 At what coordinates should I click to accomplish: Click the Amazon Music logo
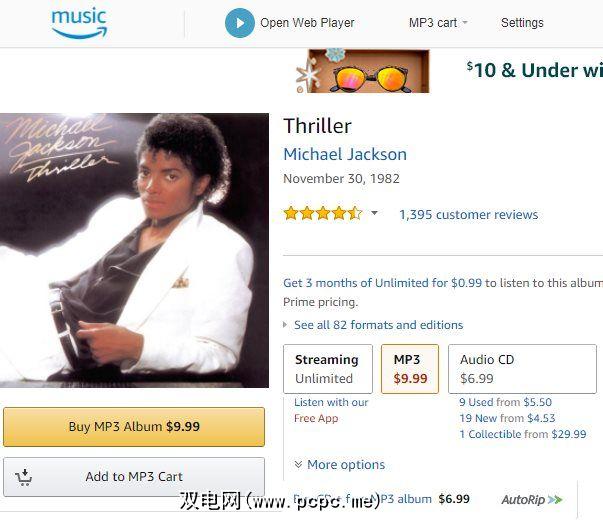[x=79, y=23]
